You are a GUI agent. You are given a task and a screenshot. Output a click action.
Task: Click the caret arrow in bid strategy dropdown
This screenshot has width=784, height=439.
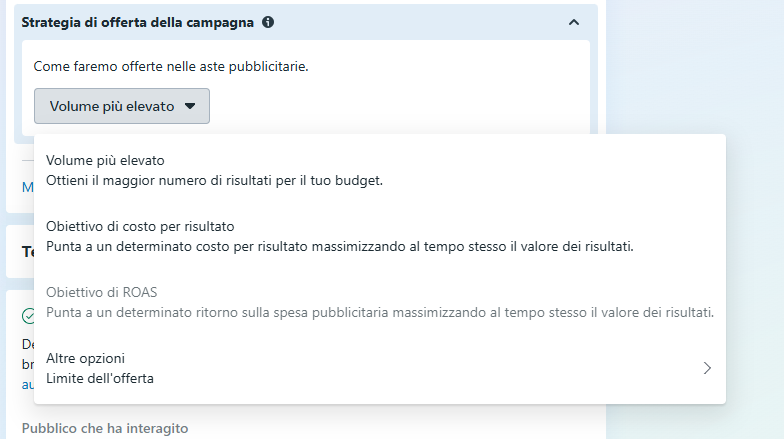pyautogui.click(x=190, y=106)
